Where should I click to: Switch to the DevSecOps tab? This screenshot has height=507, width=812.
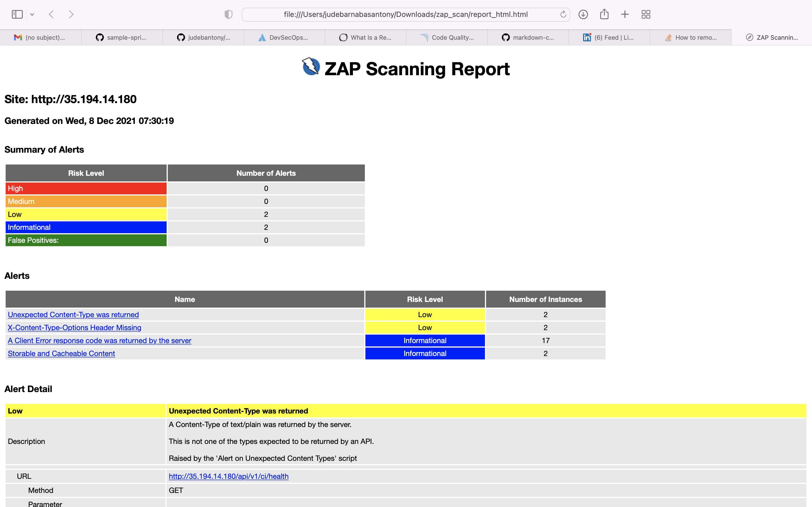coord(284,37)
